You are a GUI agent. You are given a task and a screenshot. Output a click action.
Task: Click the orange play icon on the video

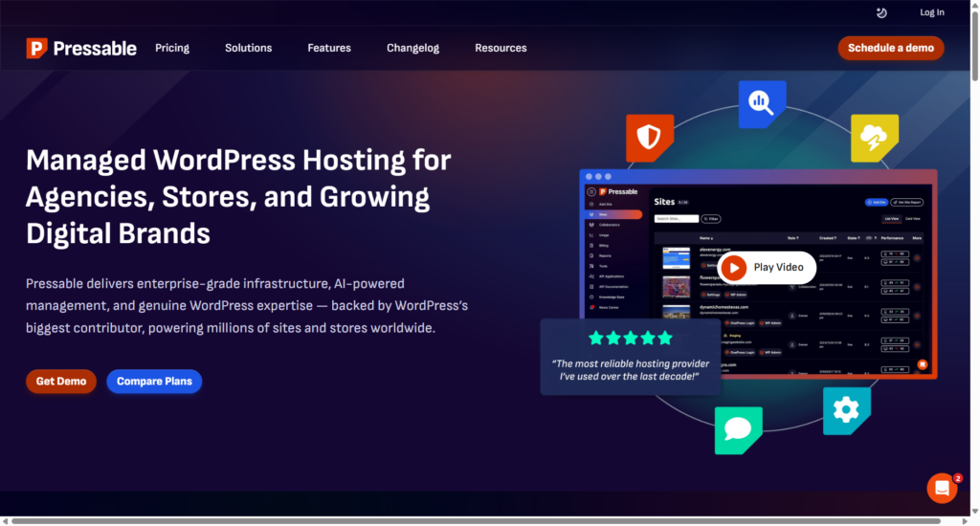point(734,268)
